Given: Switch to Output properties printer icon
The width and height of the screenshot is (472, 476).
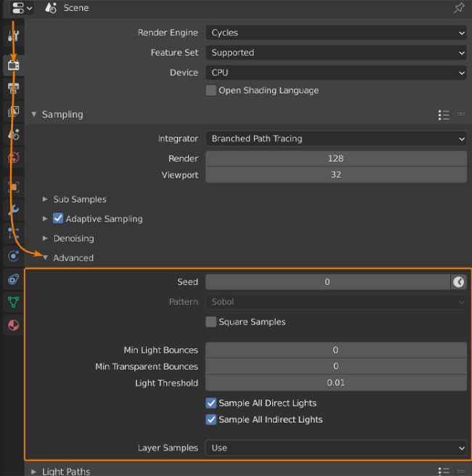Looking at the screenshot, I should pyautogui.click(x=13, y=88).
